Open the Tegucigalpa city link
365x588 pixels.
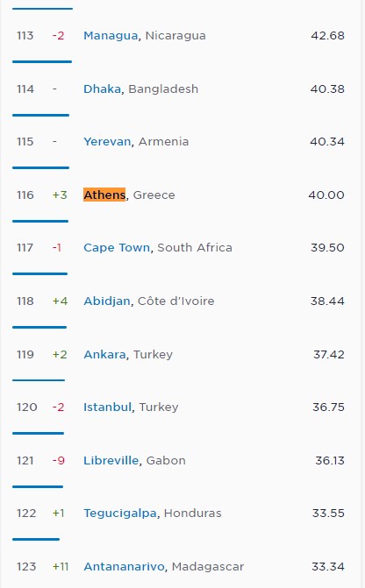(x=120, y=514)
